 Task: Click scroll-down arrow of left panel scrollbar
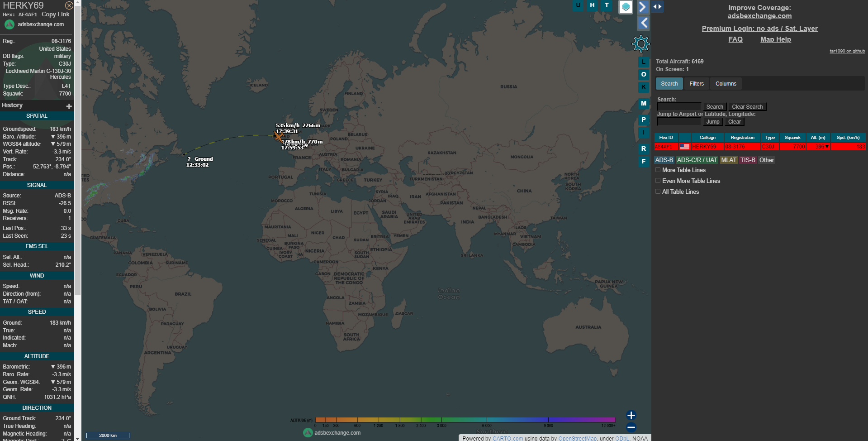77,438
